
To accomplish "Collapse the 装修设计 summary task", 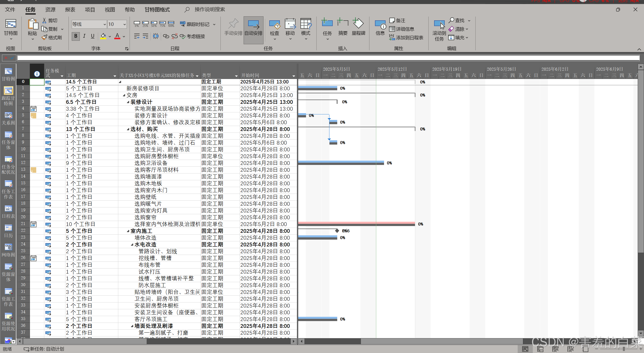I will point(128,102).
